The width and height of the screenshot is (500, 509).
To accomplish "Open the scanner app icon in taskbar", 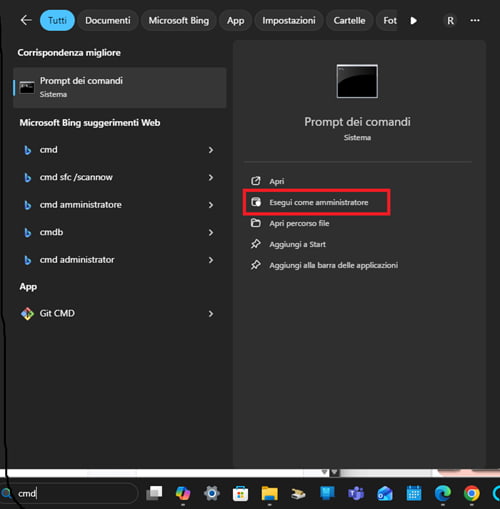I will tap(298, 494).
